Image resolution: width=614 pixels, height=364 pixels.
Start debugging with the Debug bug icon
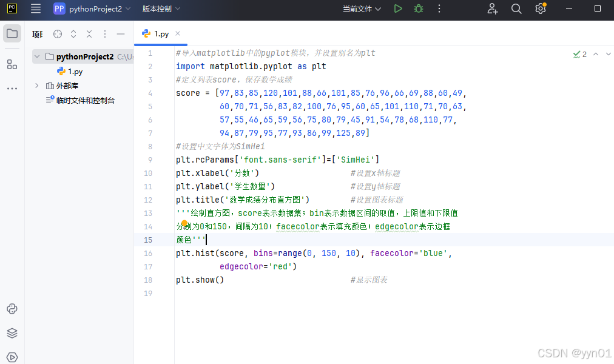coord(418,8)
